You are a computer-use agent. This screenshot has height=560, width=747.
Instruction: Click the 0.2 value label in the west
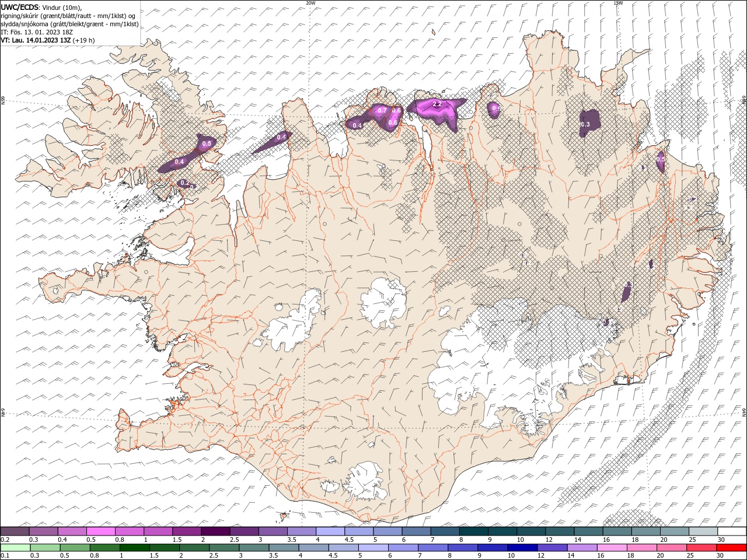[185, 183]
